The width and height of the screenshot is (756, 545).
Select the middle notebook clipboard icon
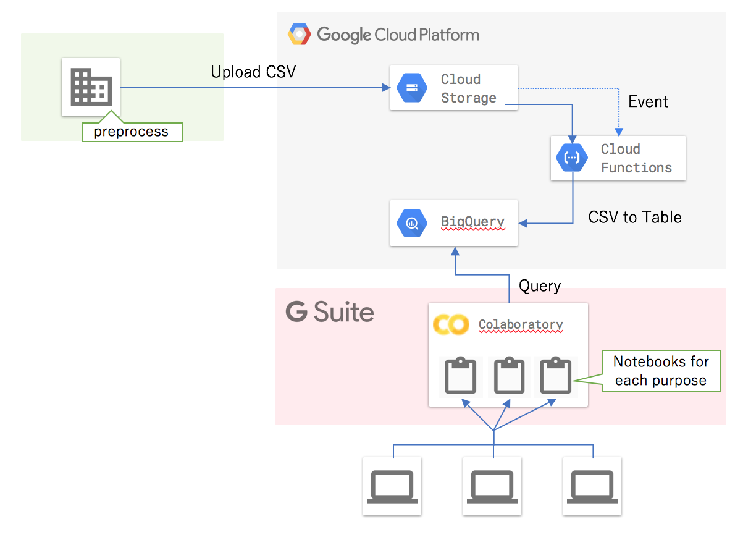point(508,375)
